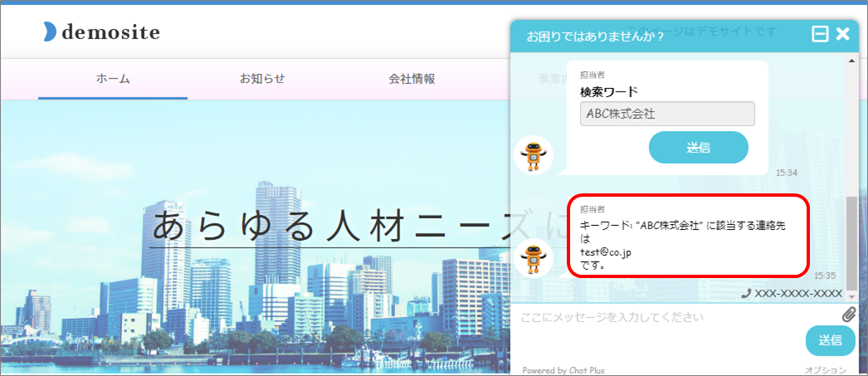Click the demosite logo

click(x=101, y=32)
